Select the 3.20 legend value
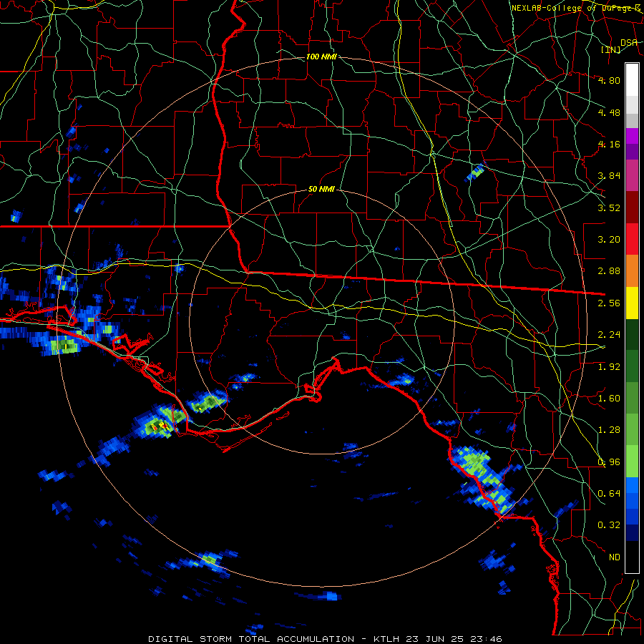This screenshot has width=644, height=644. tap(609, 240)
